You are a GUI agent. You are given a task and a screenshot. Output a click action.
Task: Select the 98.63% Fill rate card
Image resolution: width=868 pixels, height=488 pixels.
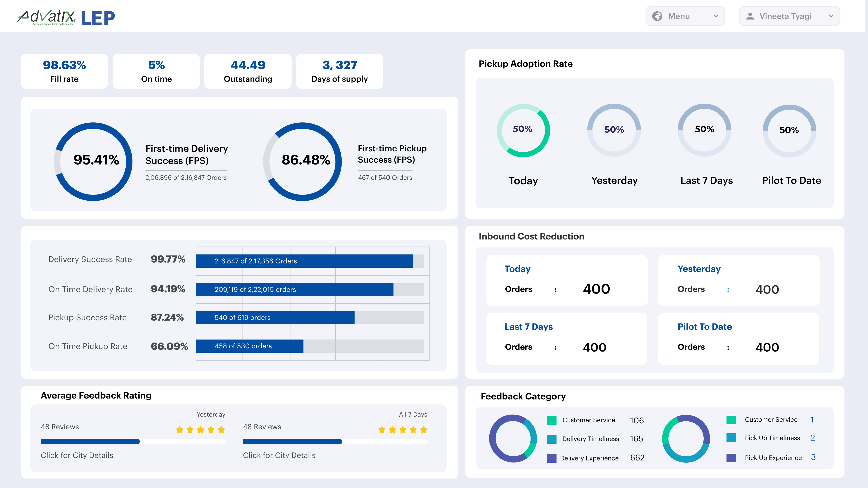click(x=64, y=71)
